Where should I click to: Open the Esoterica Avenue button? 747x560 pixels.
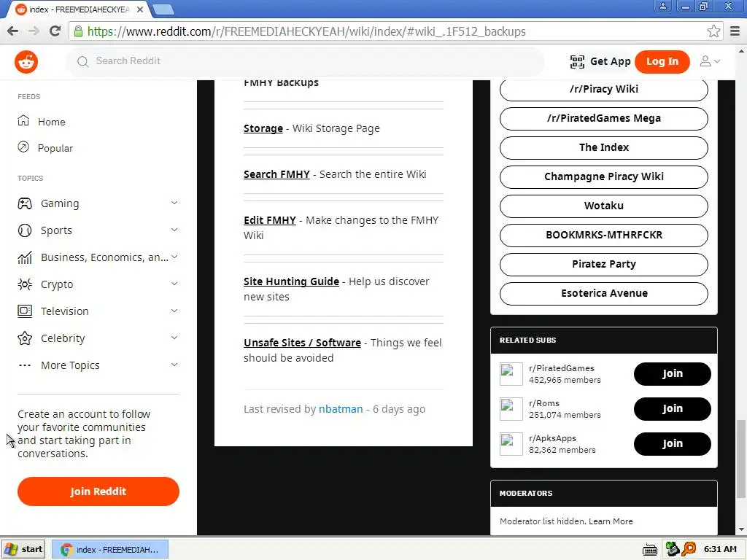coord(603,293)
